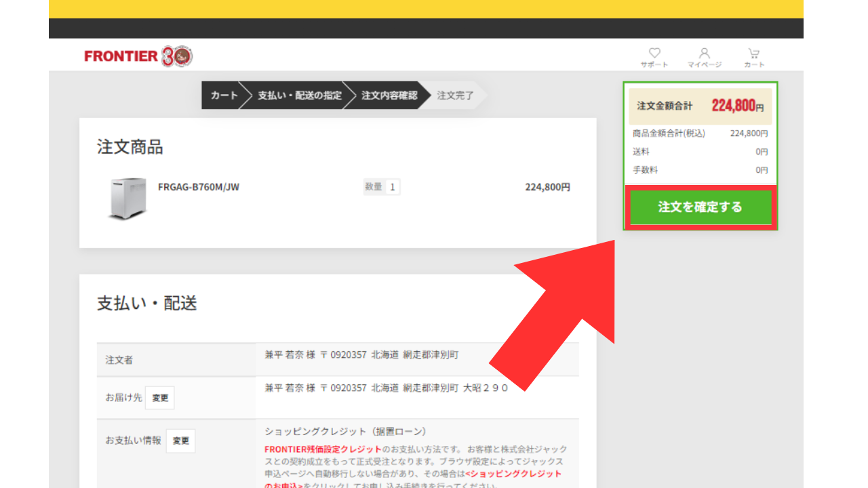The image size is (868, 488).
Task: Click the red FRONTIER残価設定クレジット text
Action: coord(323,449)
